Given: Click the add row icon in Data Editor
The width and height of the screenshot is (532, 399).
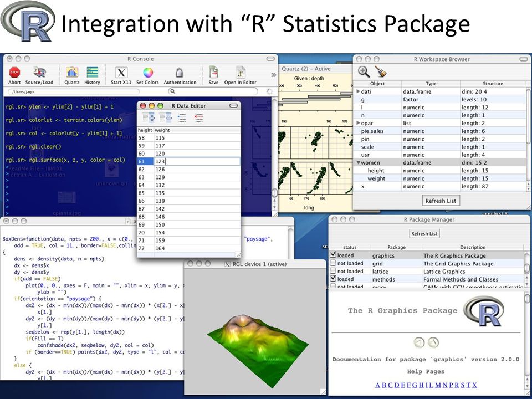Looking at the screenshot, I should [182, 117].
